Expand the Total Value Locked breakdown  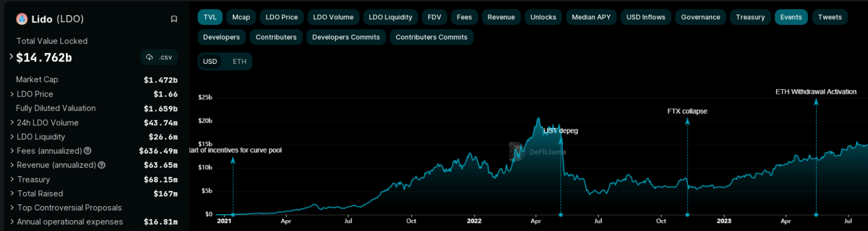click(x=11, y=56)
